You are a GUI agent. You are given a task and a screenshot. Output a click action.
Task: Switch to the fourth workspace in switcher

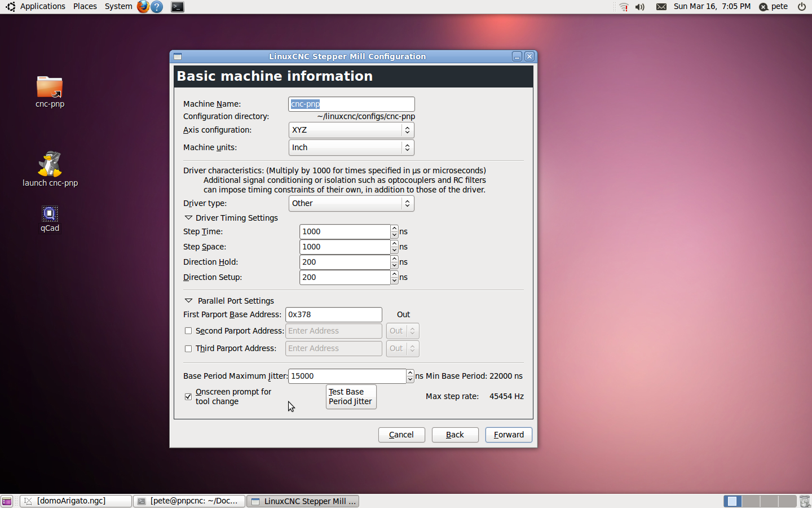tap(787, 501)
